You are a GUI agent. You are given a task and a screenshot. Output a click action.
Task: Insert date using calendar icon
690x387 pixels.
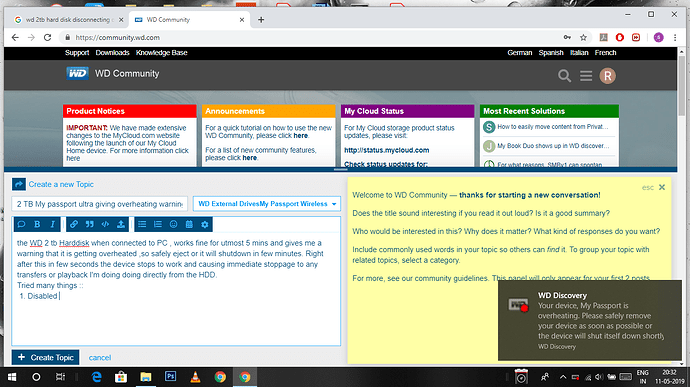click(189, 225)
